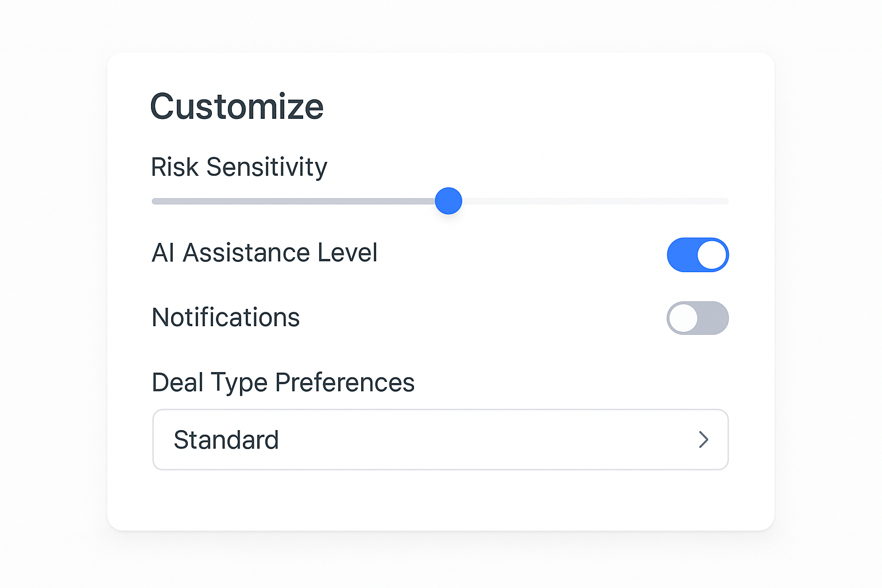Click the Customize heading

point(237,107)
